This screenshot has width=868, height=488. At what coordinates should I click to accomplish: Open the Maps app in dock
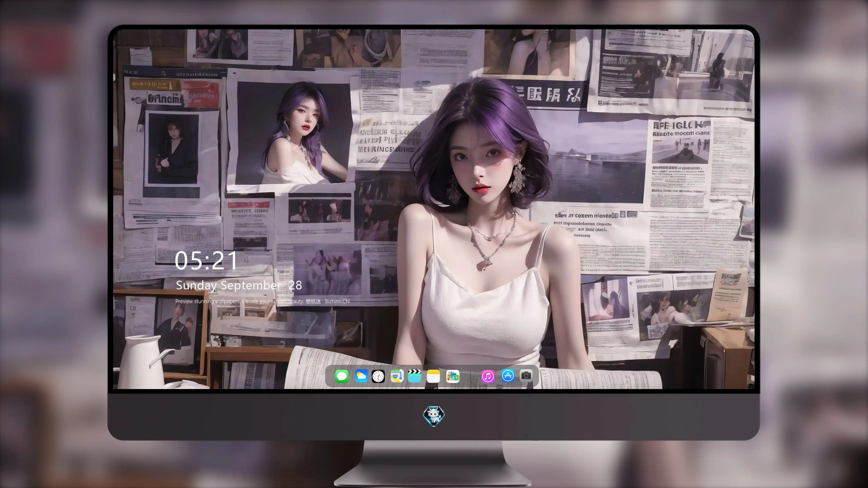397,376
